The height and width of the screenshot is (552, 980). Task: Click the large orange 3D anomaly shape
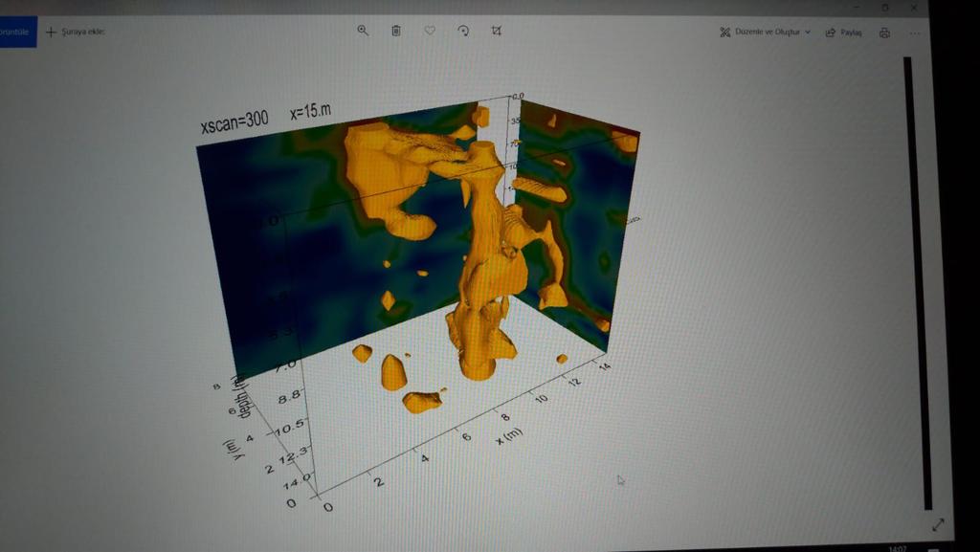488,268
